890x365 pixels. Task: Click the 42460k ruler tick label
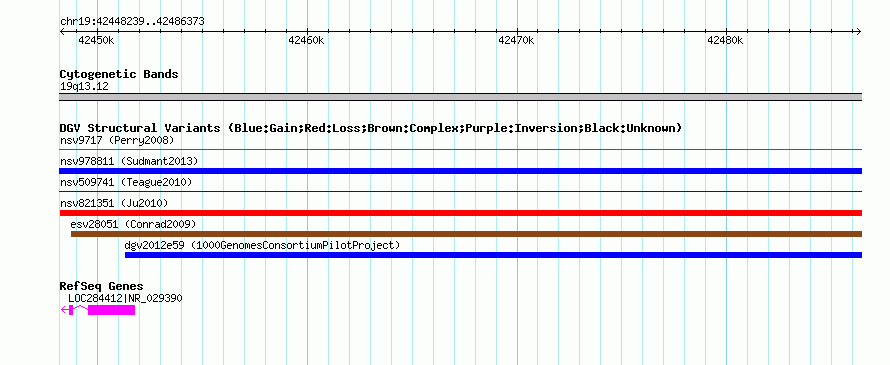pyautogui.click(x=306, y=40)
